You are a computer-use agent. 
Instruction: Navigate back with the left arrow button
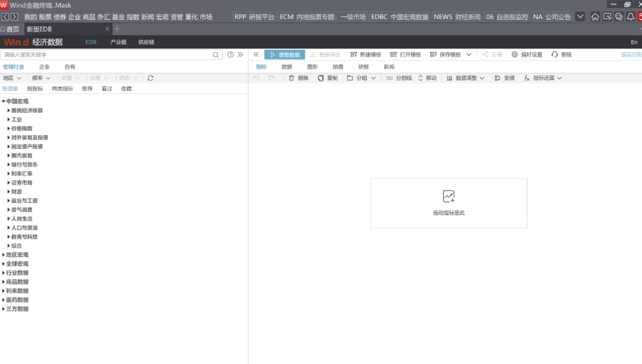click(x=5, y=17)
